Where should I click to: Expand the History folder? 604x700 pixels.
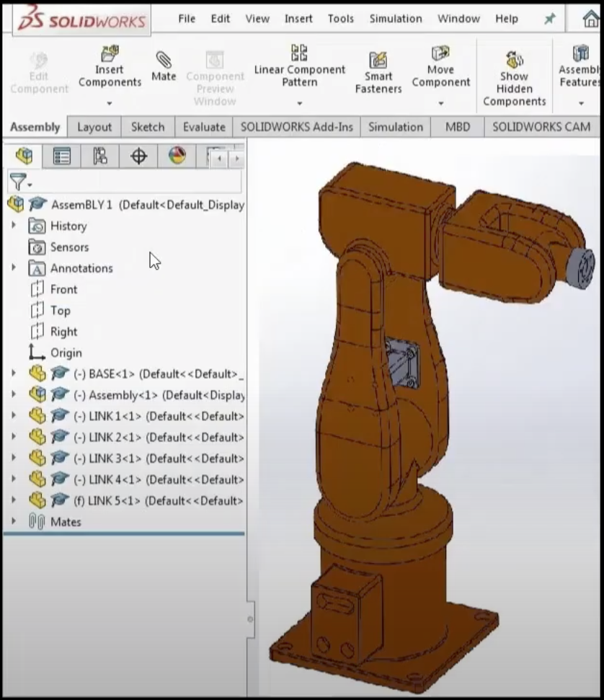(12, 226)
